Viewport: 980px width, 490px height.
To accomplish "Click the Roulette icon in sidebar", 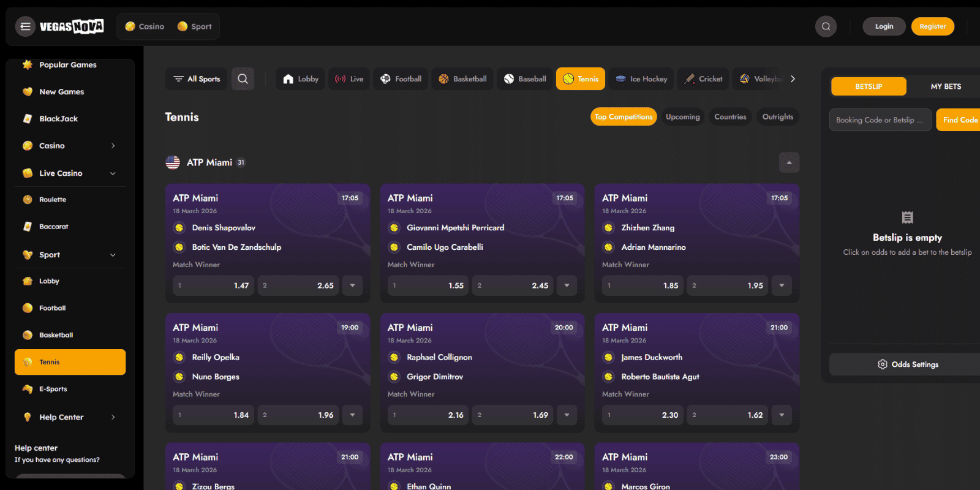I will coord(28,200).
